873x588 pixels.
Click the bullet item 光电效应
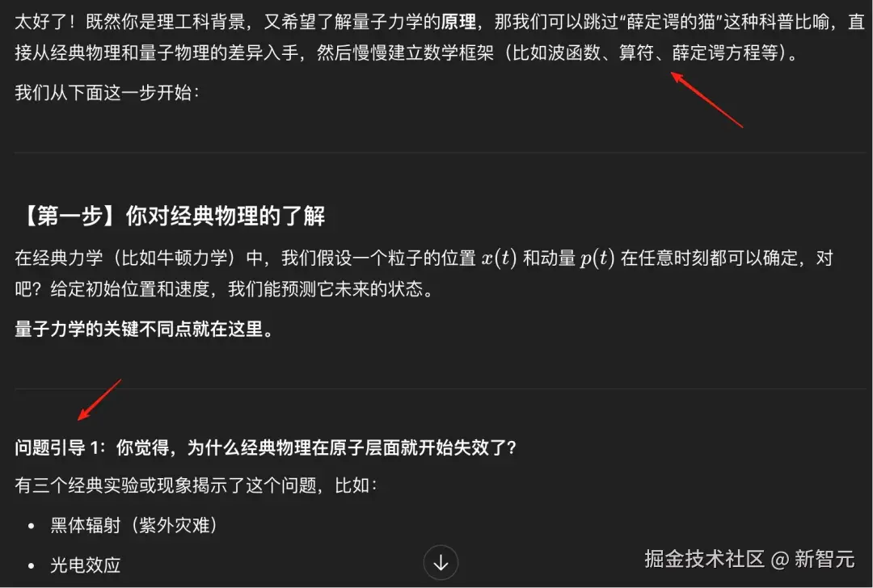pyautogui.click(x=85, y=565)
